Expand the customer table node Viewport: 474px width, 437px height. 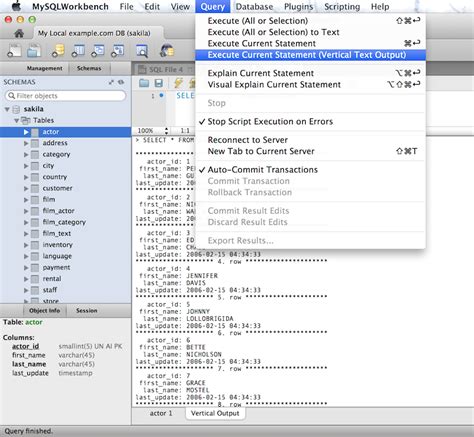26,188
